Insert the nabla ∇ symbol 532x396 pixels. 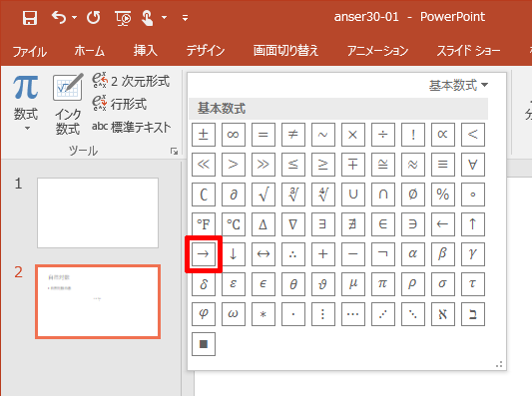pos(293,224)
